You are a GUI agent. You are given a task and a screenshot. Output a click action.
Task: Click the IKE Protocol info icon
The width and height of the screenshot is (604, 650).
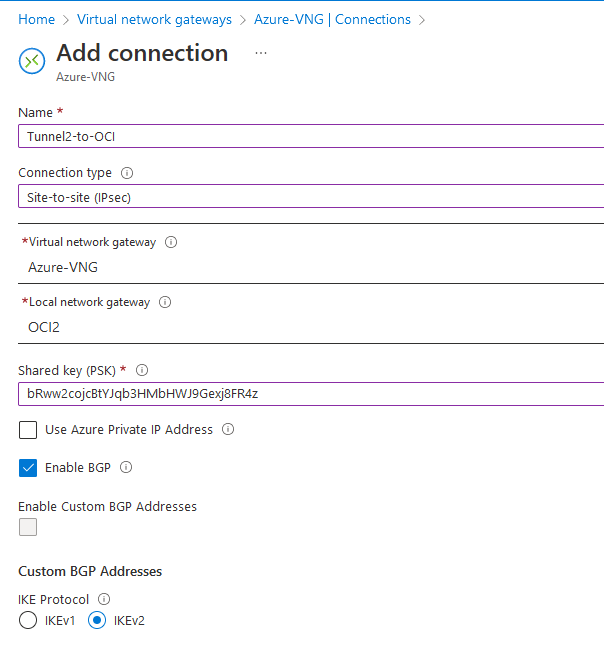point(105,600)
